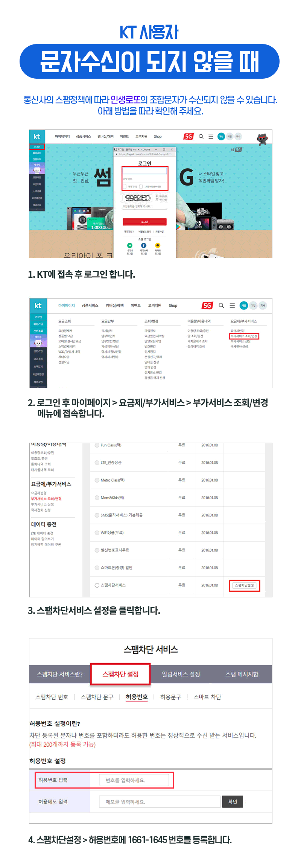301x868 pixels.
Task: Select the 개인 circle in My Page menu screenshot
Action: tap(244, 306)
